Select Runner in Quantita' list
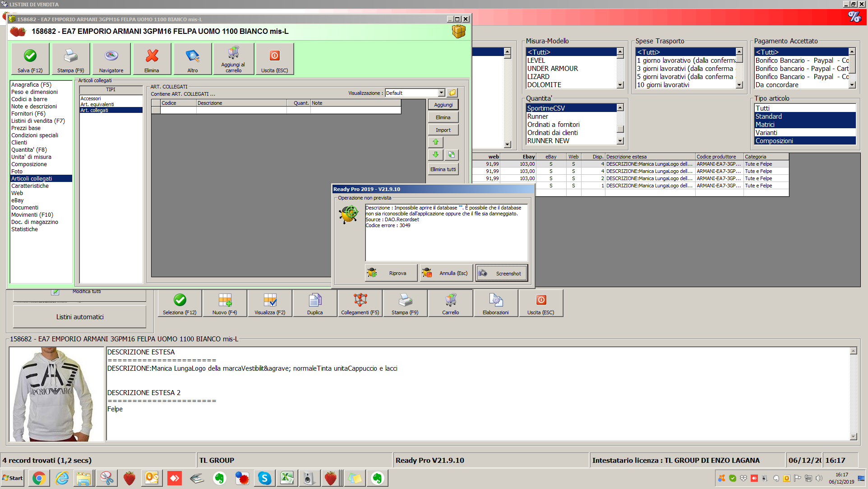This screenshot has width=868, height=489. (538, 116)
